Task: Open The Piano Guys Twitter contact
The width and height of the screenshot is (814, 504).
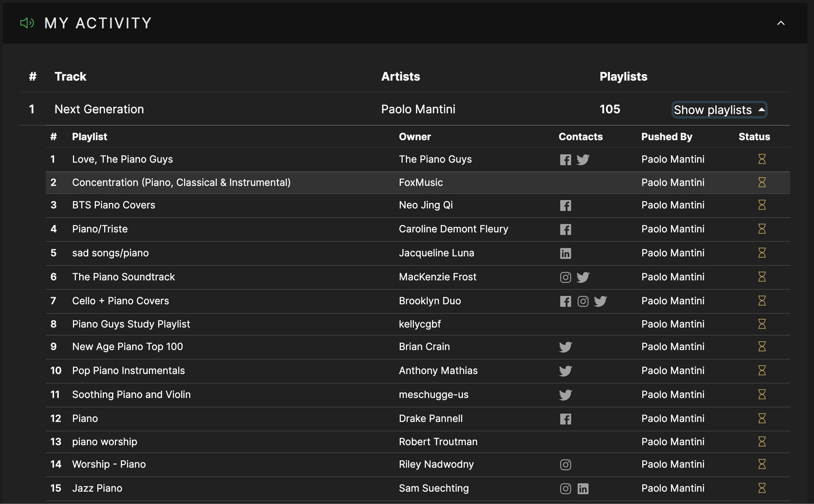Action: click(583, 160)
